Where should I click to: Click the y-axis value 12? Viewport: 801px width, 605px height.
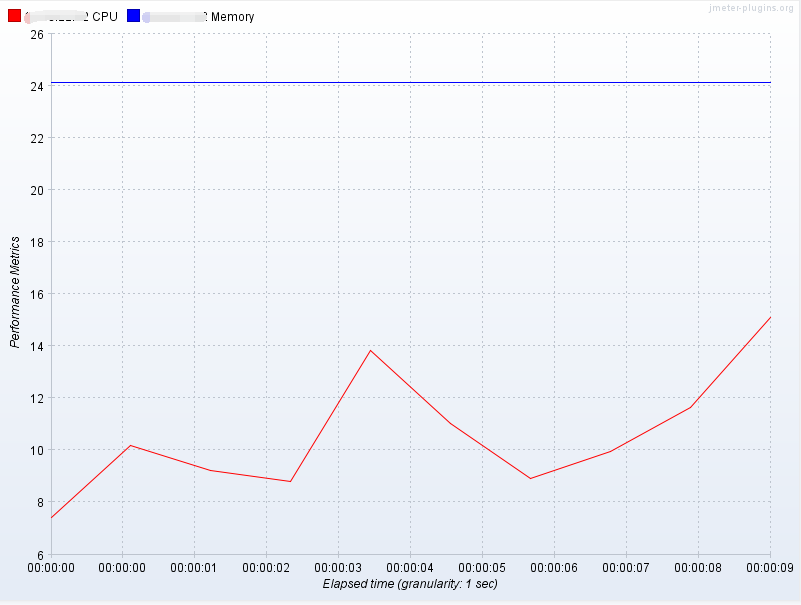[37, 398]
